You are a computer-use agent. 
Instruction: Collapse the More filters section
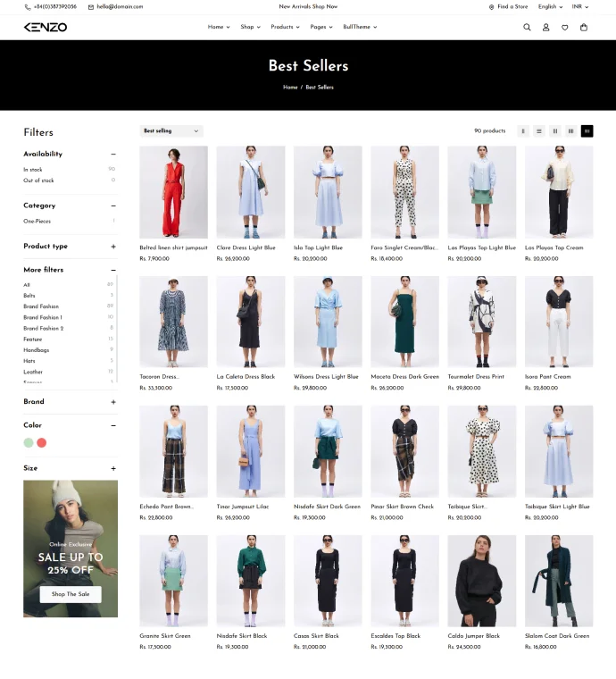click(x=113, y=270)
